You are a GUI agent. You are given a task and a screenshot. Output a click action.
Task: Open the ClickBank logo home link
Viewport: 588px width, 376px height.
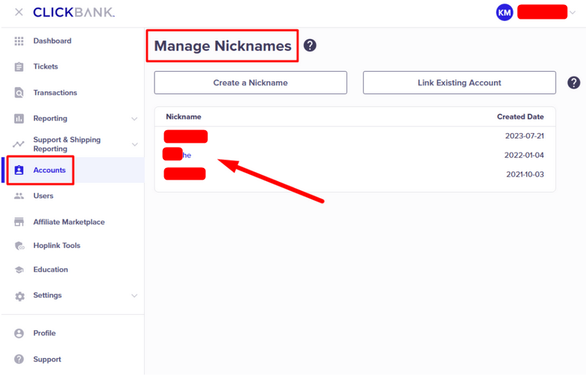(74, 13)
